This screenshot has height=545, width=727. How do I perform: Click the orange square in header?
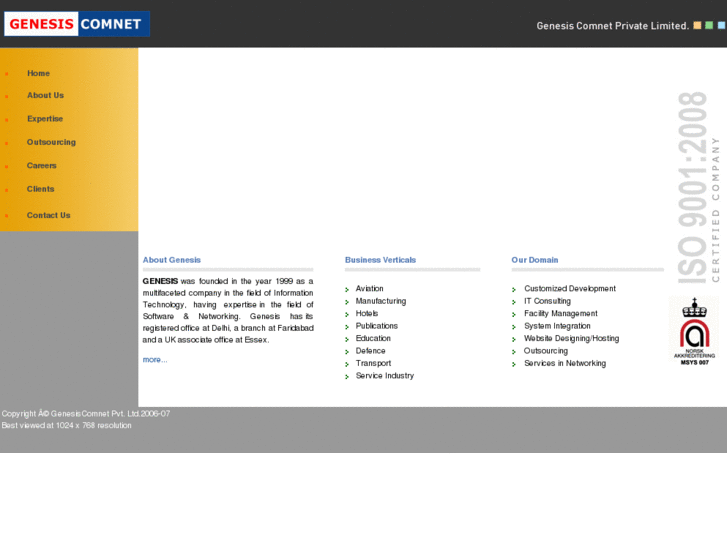tap(697, 26)
